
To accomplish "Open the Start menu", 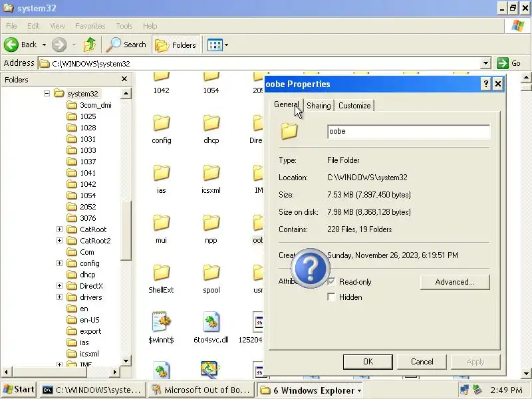I will 19,390.
